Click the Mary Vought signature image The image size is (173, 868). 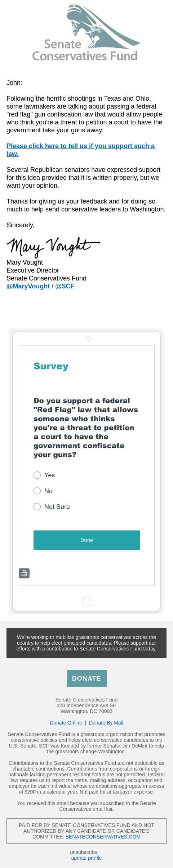point(53,246)
